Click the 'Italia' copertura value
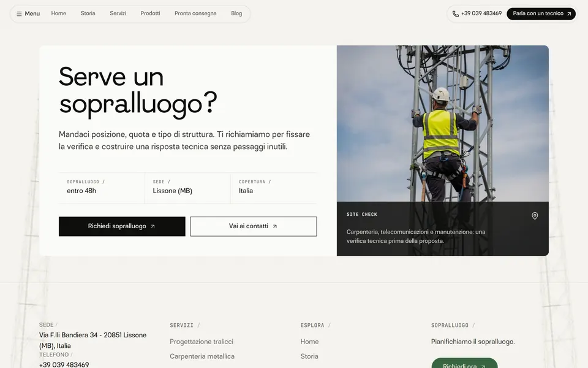 point(246,191)
